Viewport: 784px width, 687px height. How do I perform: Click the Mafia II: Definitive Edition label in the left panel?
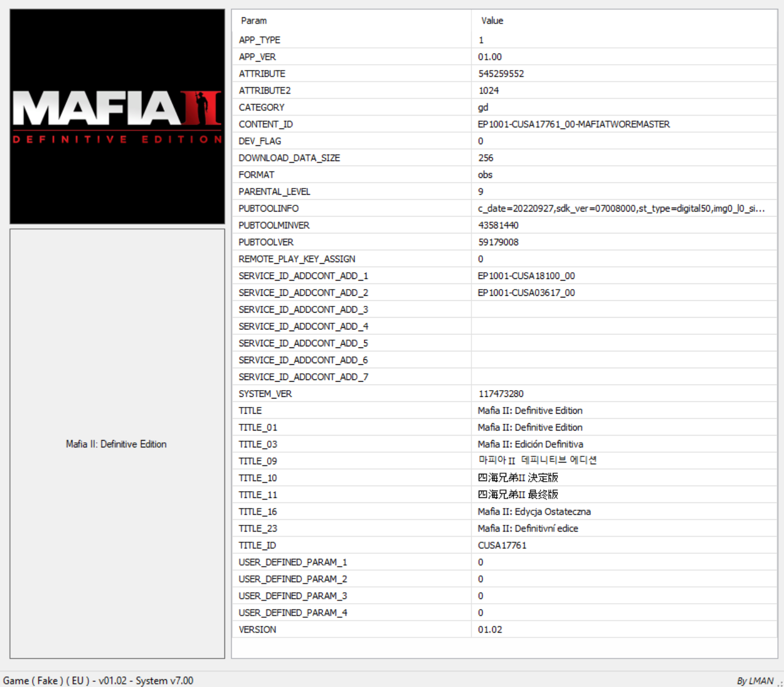pyautogui.click(x=116, y=444)
